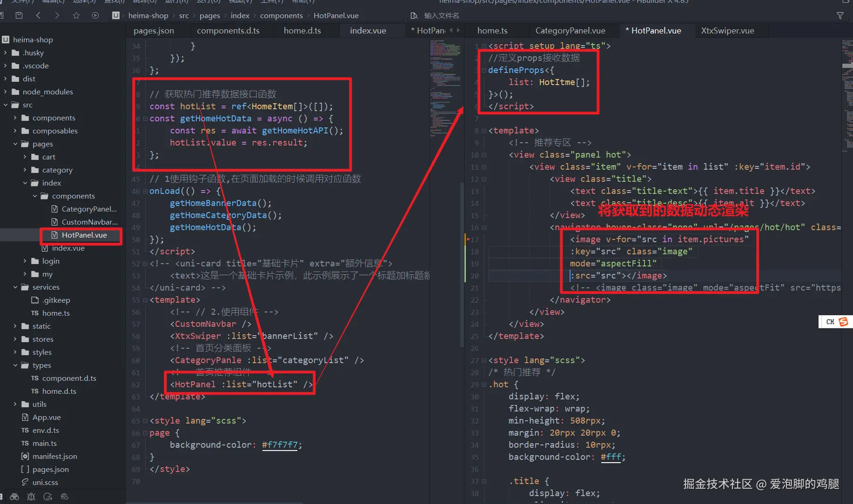853x504 pixels.
Task: Open HotPanel.vue in the file tree
Action: (84, 235)
